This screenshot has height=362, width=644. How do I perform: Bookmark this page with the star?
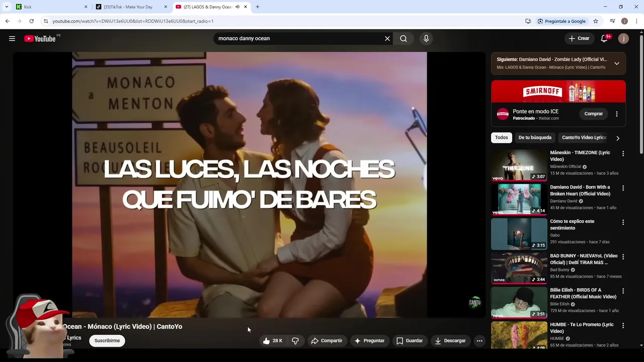pos(596,21)
